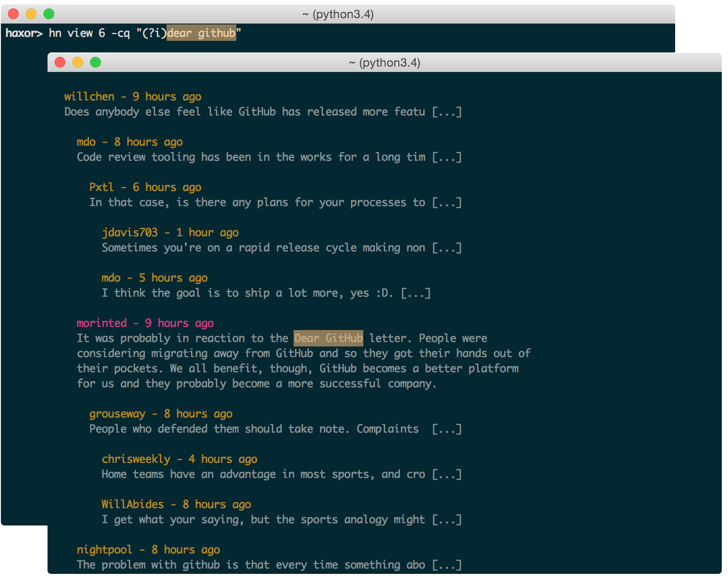Click the 'jdavis703 - 1 hour ago' header
This screenshot has height=585, width=728.
[x=170, y=233]
